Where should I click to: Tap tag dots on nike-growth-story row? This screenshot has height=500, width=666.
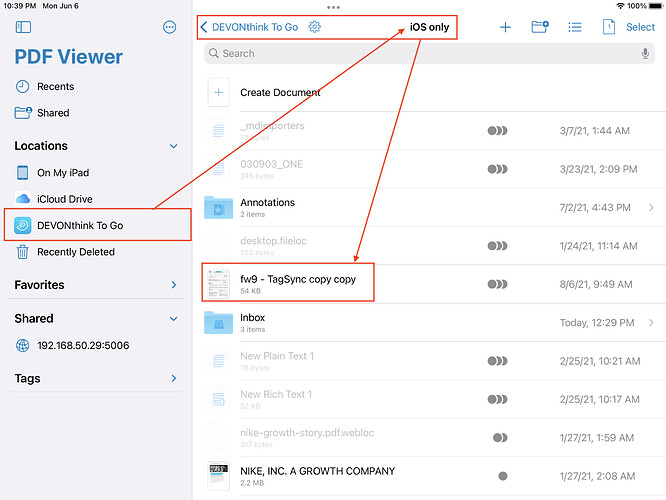(x=500, y=438)
